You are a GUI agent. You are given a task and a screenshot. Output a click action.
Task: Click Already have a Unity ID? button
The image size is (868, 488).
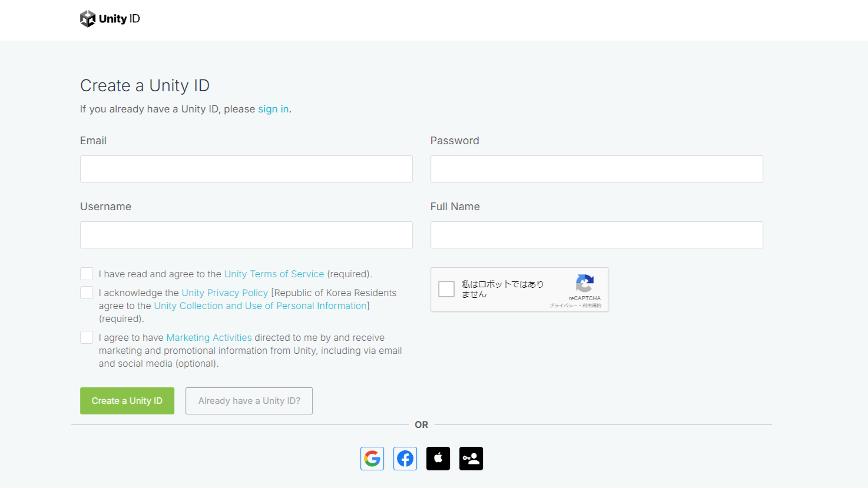point(249,401)
